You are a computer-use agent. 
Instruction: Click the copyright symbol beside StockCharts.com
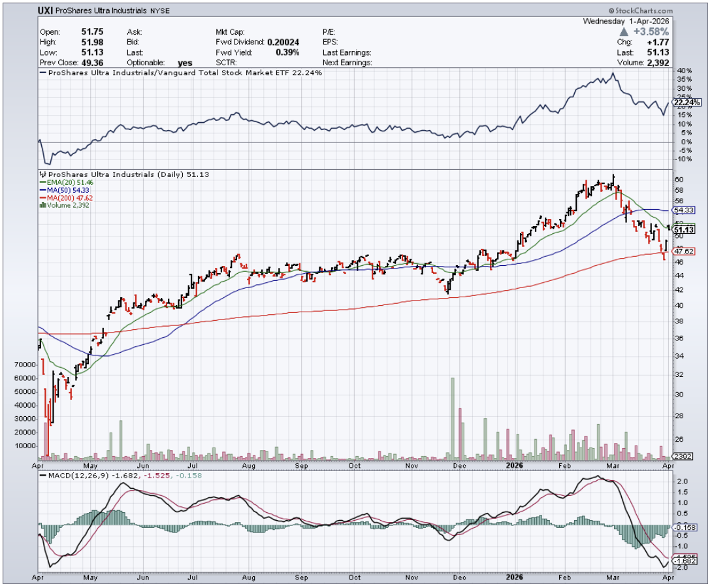click(x=611, y=11)
